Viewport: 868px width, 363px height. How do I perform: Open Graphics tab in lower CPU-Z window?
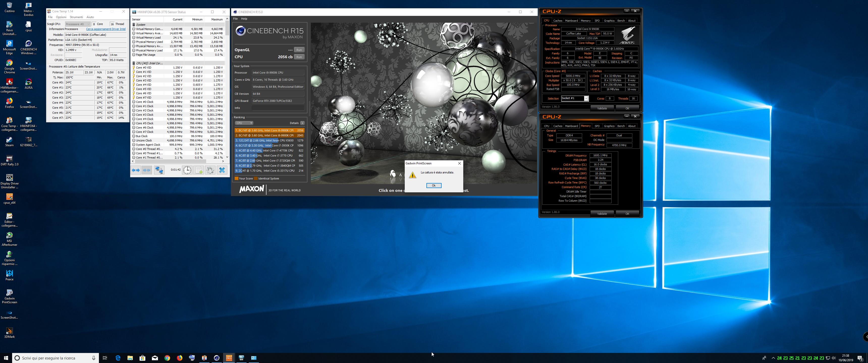609,126
